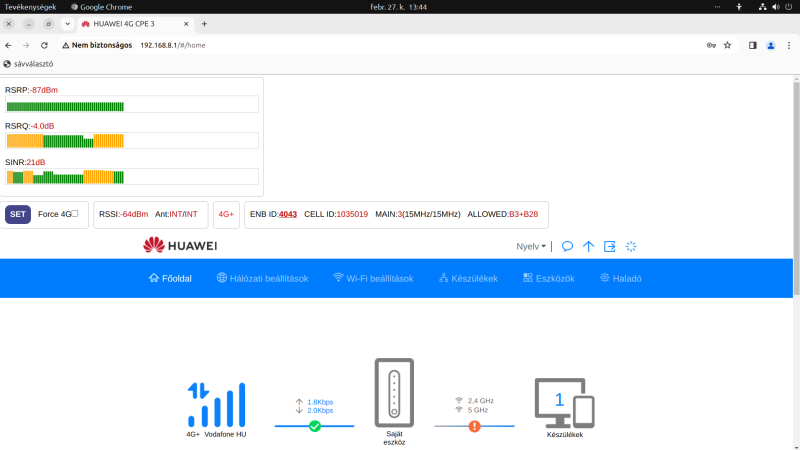Open Haladó tab
Image resolution: width=800 pixels, height=450 pixels.
tap(621, 279)
